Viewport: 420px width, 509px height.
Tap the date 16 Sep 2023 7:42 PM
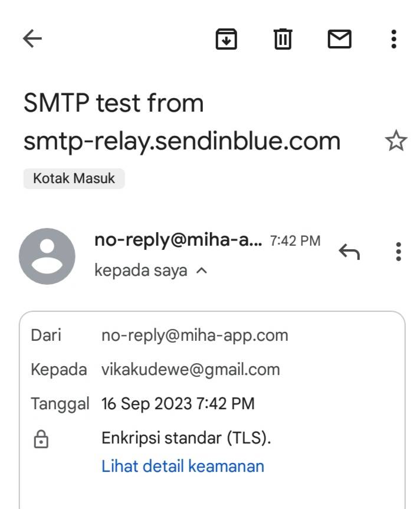[x=178, y=404]
